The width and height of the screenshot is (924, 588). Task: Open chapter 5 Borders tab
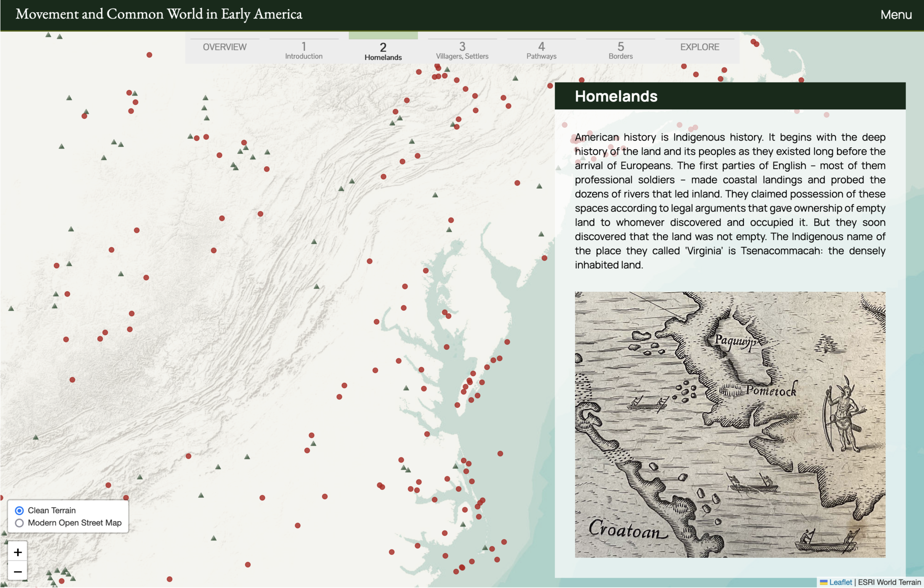(620, 50)
